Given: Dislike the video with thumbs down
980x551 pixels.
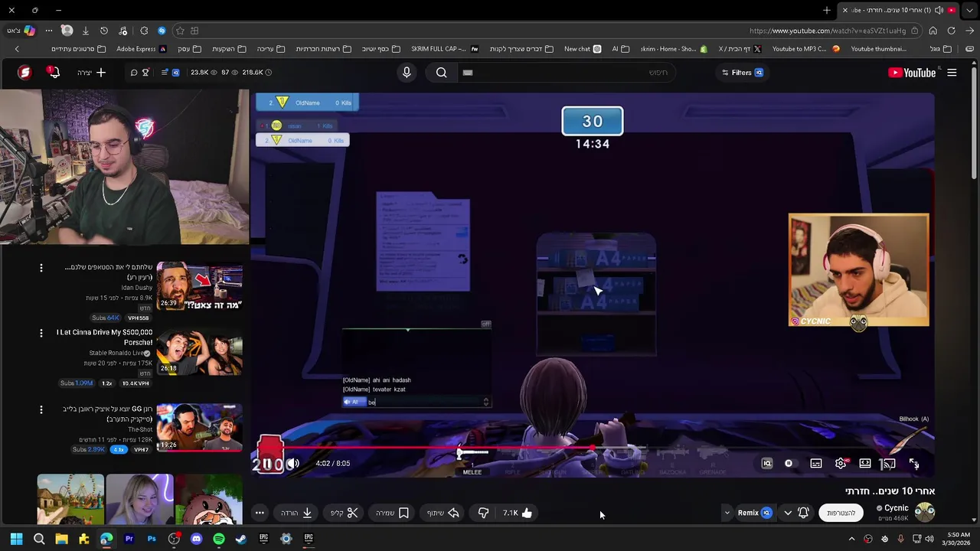Looking at the screenshot, I should [483, 513].
